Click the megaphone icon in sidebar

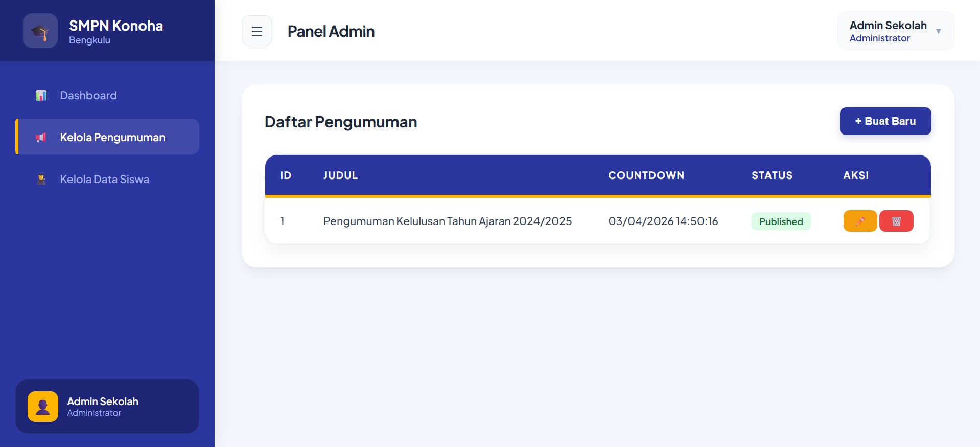click(41, 138)
